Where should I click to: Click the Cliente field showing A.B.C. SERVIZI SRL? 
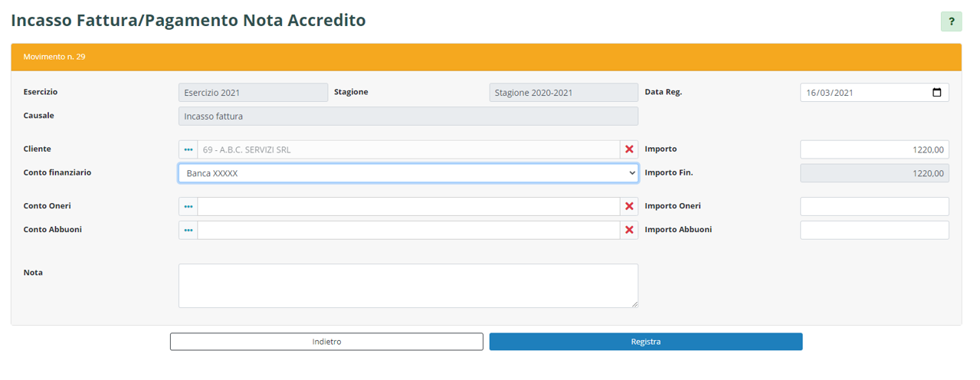tap(408, 149)
